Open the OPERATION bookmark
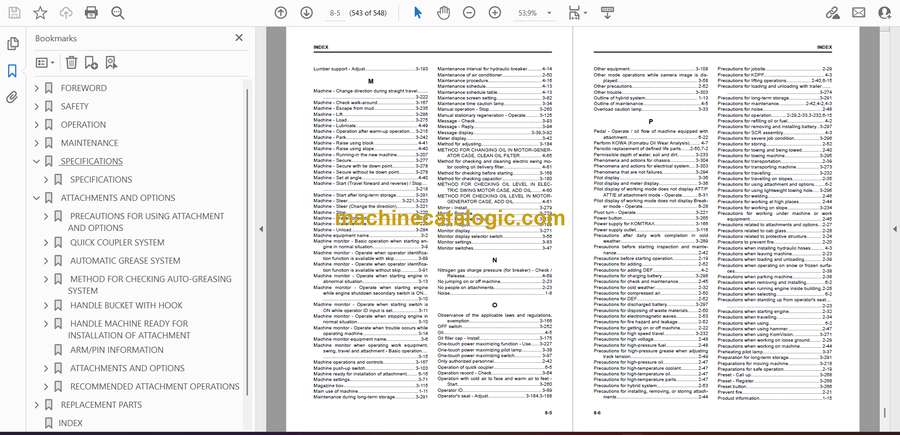The width and height of the screenshot is (900, 435). pos(83,125)
